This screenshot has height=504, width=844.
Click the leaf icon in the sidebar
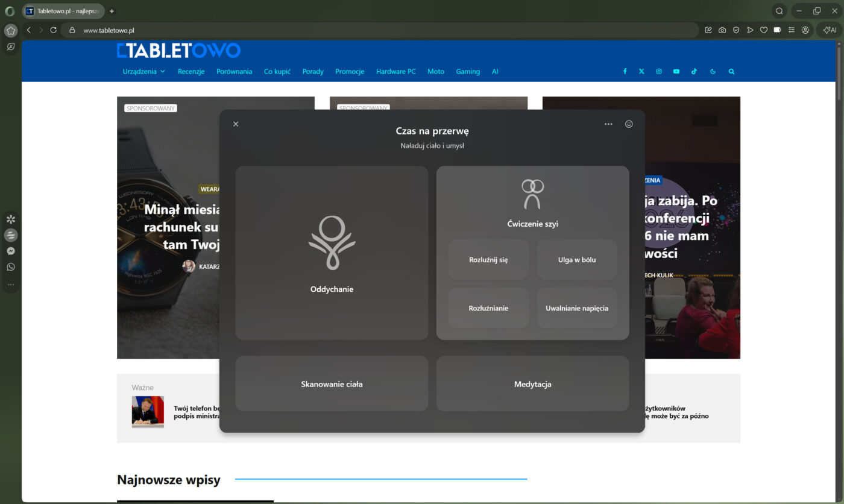[10, 46]
